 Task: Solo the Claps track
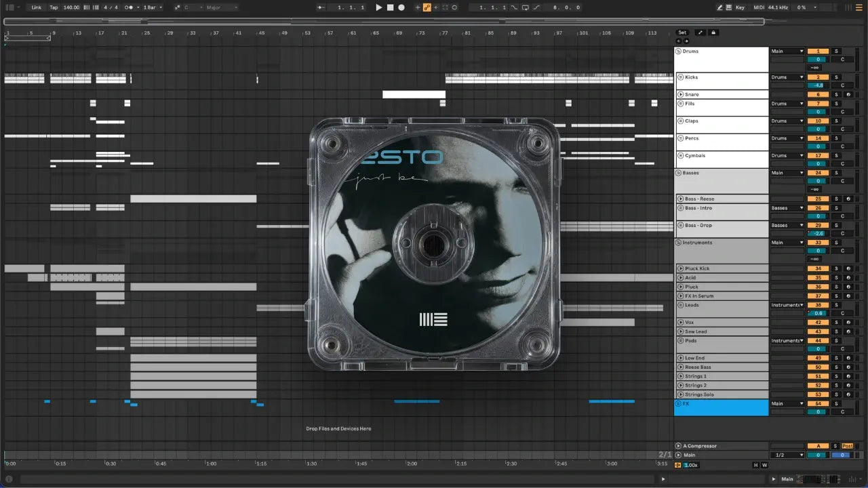coord(836,121)
